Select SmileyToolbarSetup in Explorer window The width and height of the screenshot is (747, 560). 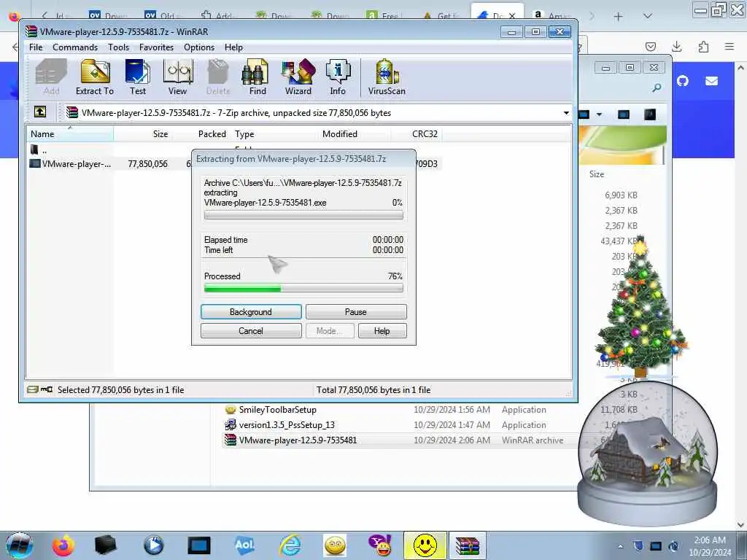[278, 410]
